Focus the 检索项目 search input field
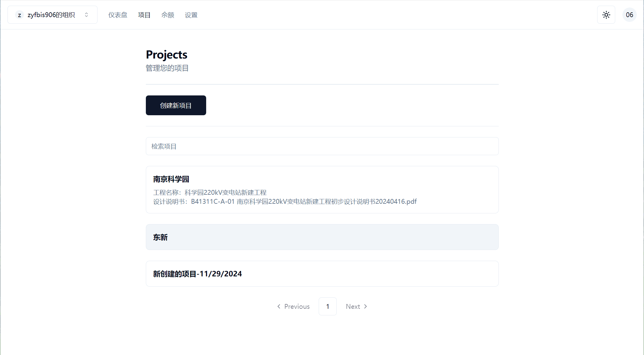 [322, 146]
